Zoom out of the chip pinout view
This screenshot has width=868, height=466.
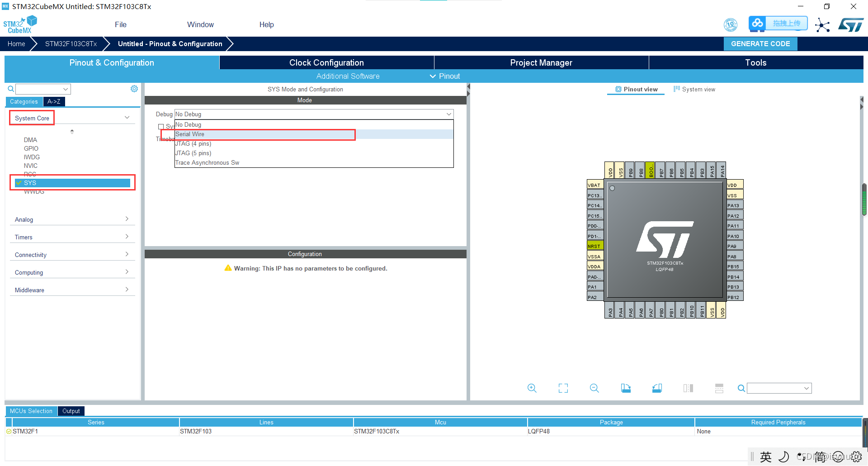click(x=594, y=388)
